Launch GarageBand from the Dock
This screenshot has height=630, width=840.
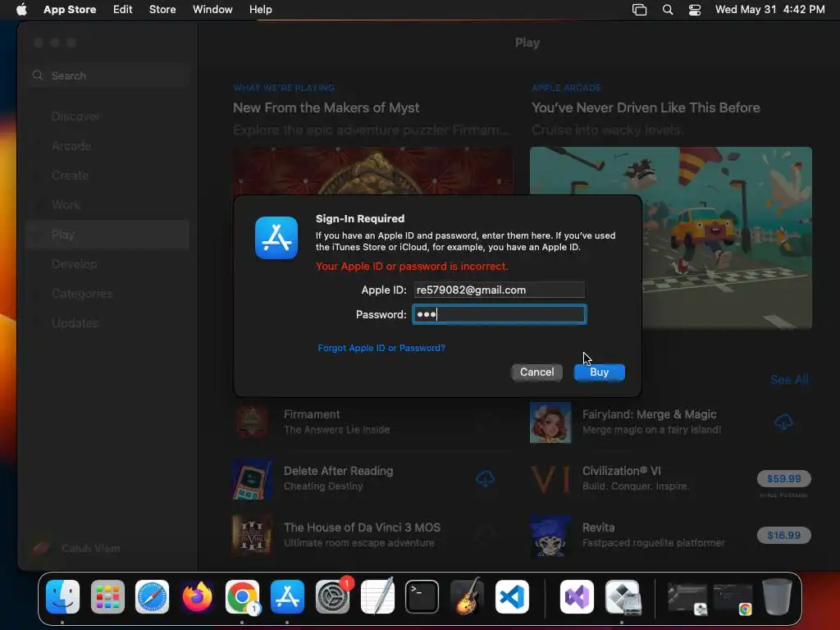tap(467, 597)
